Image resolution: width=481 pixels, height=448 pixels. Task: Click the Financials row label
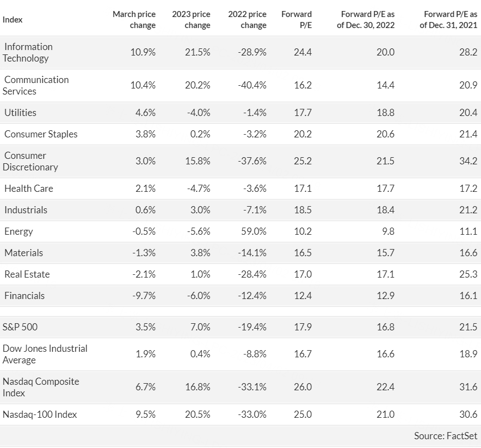click(x=25, y=296)
